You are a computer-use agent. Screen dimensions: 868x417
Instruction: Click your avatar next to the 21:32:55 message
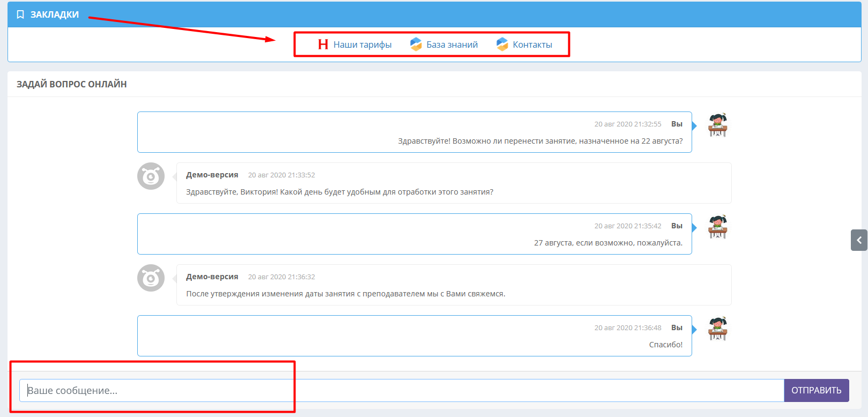717,125
